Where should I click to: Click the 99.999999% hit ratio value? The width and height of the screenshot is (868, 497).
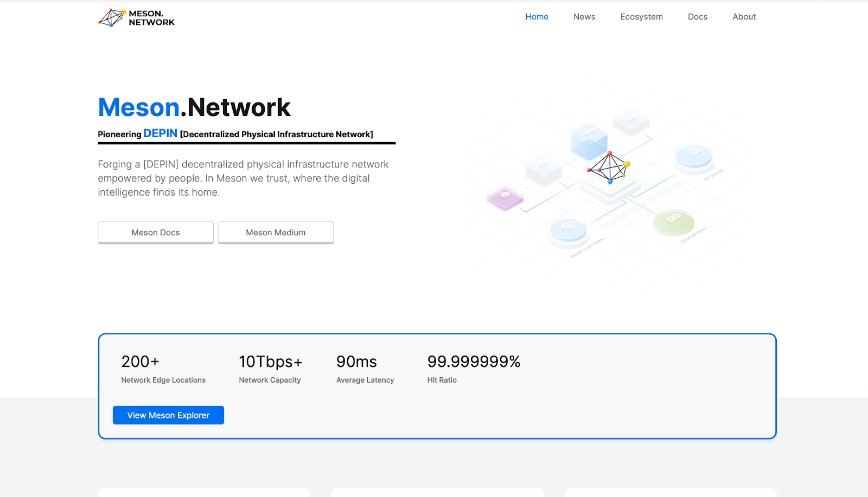pos(474,362)
